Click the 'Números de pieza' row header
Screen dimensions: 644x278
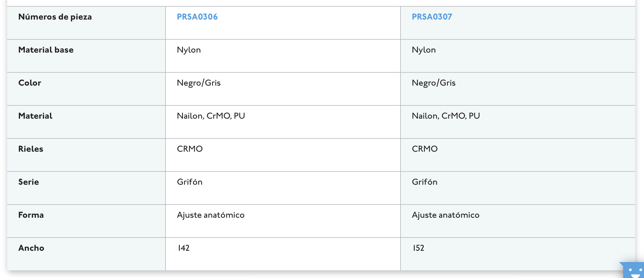pos(55,17)
